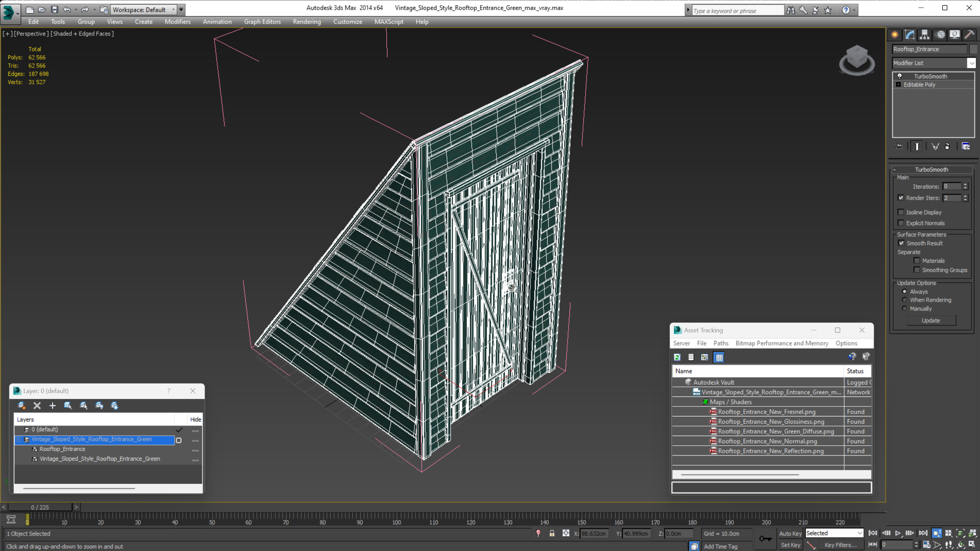The image size is (980, 551).
Task: Click the Save File disk icon
Action: (x=54, y=10)
